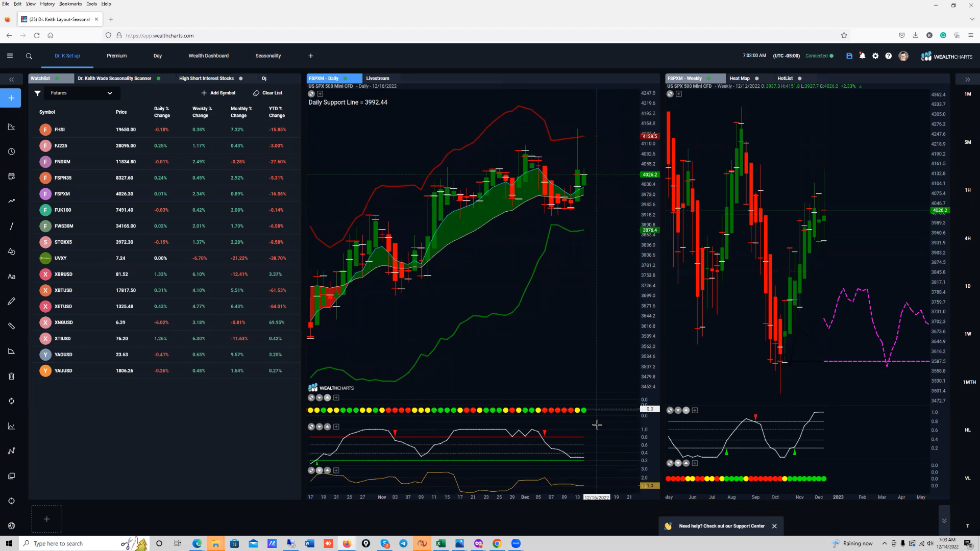Open the Futures watchlist dropdown
The image size is (980, 551).
(82, 93)
